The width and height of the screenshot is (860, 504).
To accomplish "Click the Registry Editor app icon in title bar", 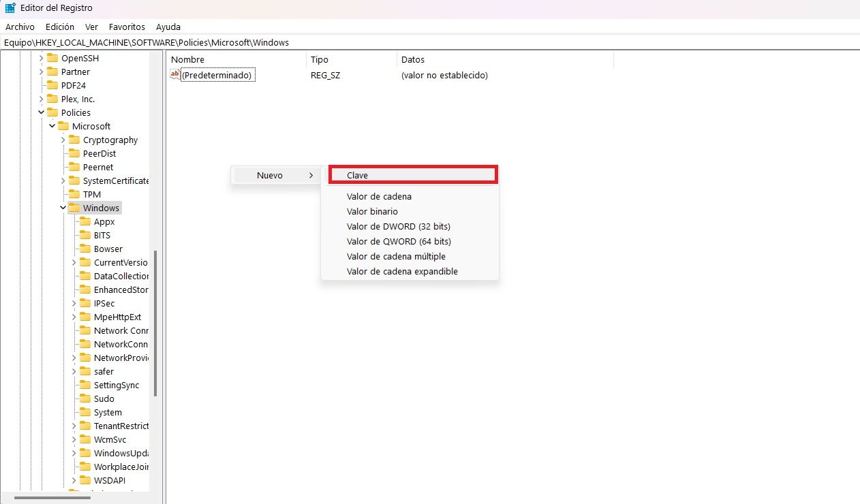I will (x=11, y=8).
